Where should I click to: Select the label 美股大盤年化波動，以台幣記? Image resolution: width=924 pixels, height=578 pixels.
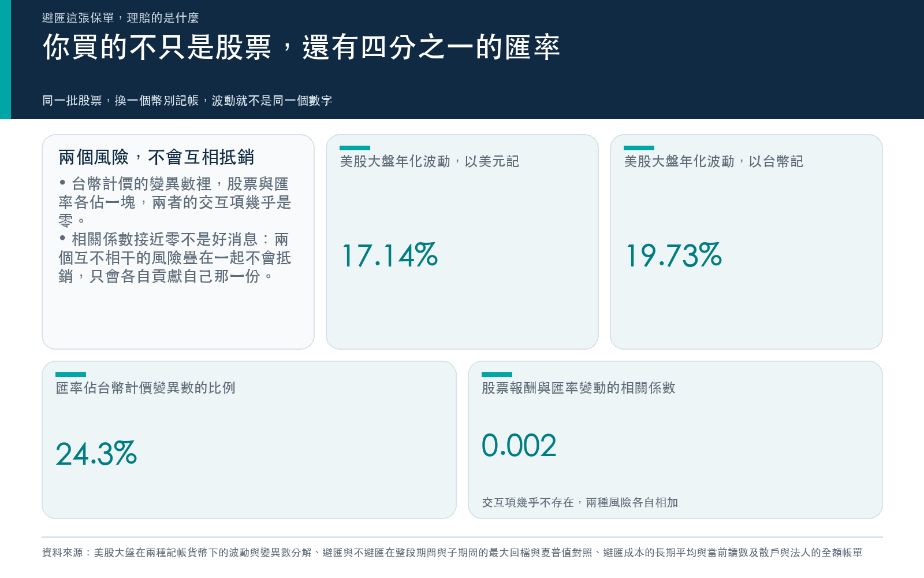(714, 161)
